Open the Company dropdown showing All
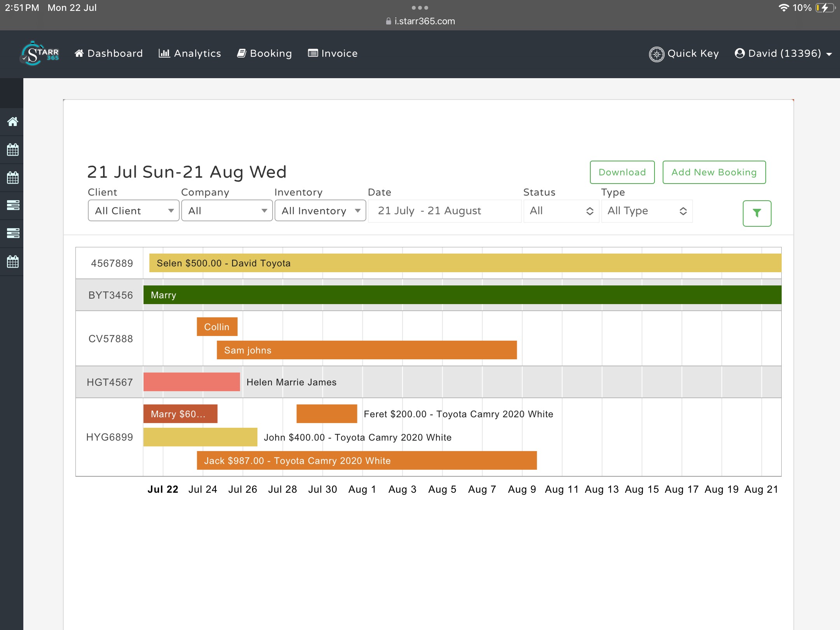This screenshot has height=630, width=840. 227,211
